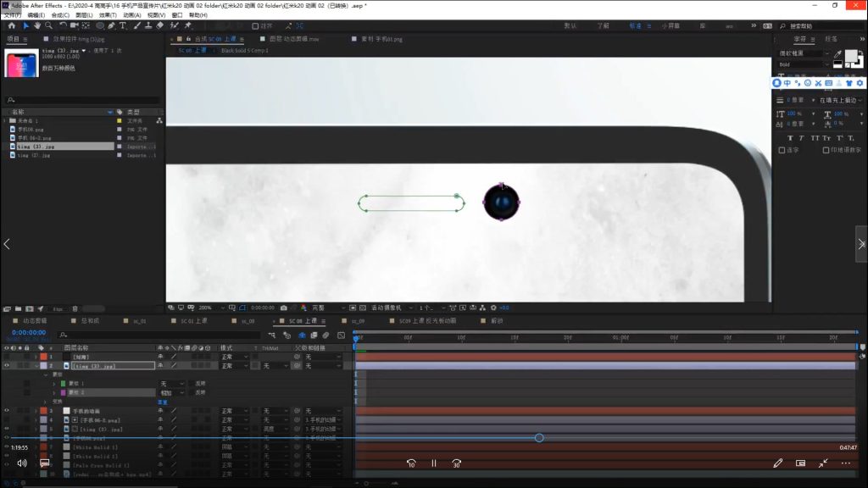Open the Bold font style dropdown
The image size is (868, 488).
tap(804, 64)
